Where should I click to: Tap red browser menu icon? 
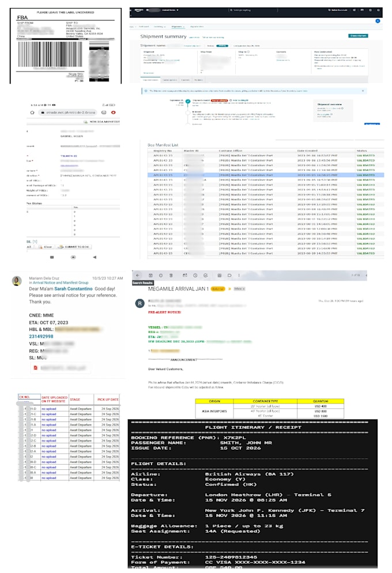pos(113,112)
